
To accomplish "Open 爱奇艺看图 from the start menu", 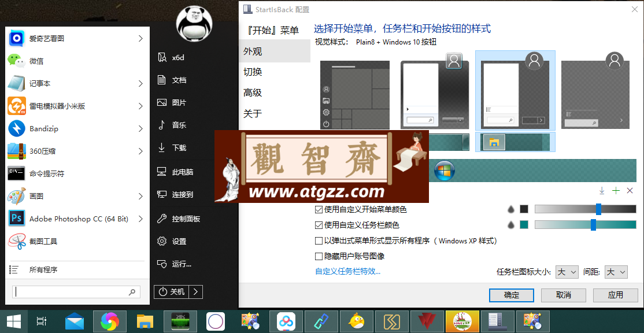I will (77, 39).
